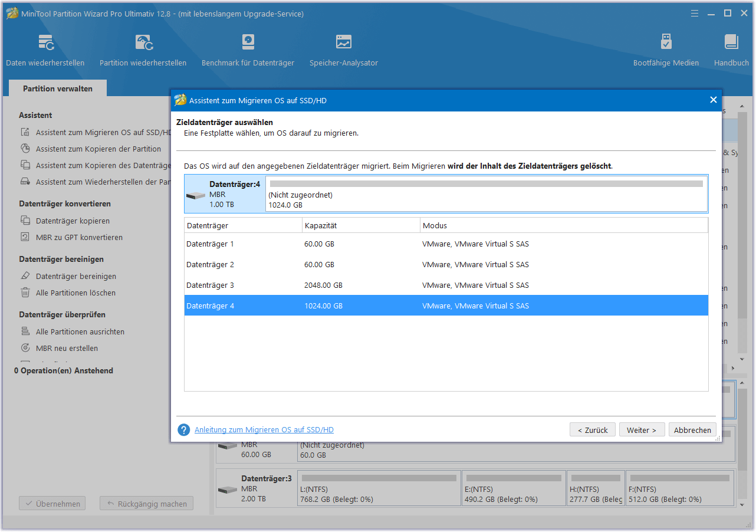Click Alle Partitionen löschen trash icon
The width and height of the screenshot is (756, 532).
click(x=25, y=293)
